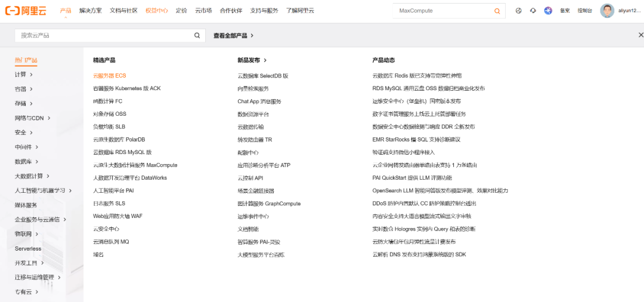Select the 热门产品 sidebar tab

[26, 60]
